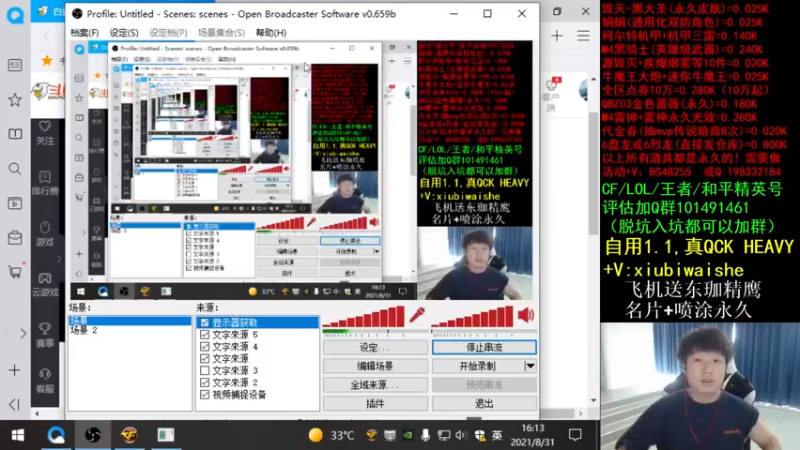Open 客服 in the site navigation

tap(45, 381)
